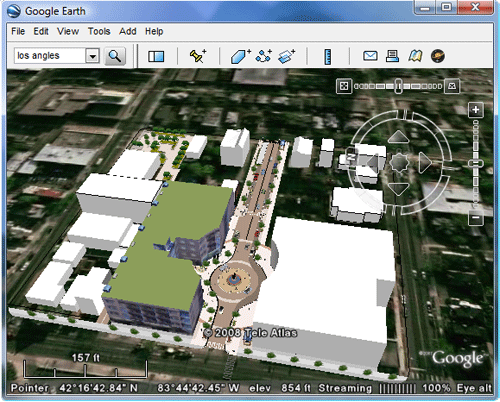Open the Edit menu
The image size is (500, 402).
coord(41,31)
